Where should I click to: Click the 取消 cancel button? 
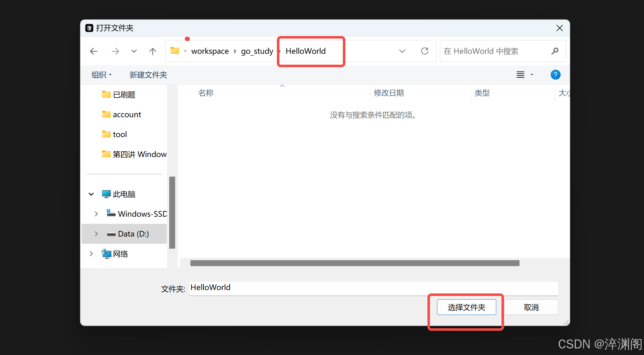(531, 307)
